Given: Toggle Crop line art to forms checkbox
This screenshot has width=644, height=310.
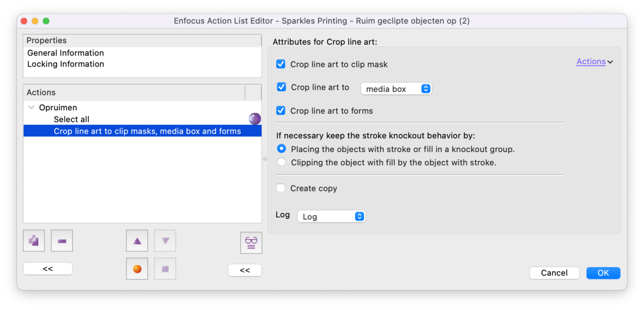Looking at the screenshot, I should pyautogui.click(x=281, y=111).
